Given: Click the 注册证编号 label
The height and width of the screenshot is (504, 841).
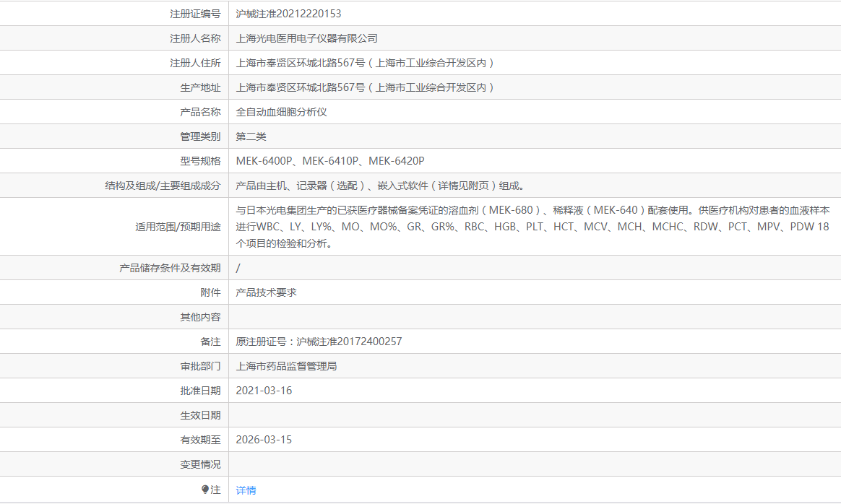Looking at the screenshot, I should point(195,14).
